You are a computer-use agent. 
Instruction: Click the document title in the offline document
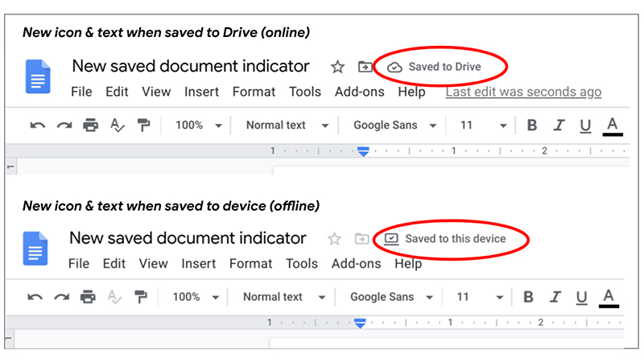click(188, 238)
